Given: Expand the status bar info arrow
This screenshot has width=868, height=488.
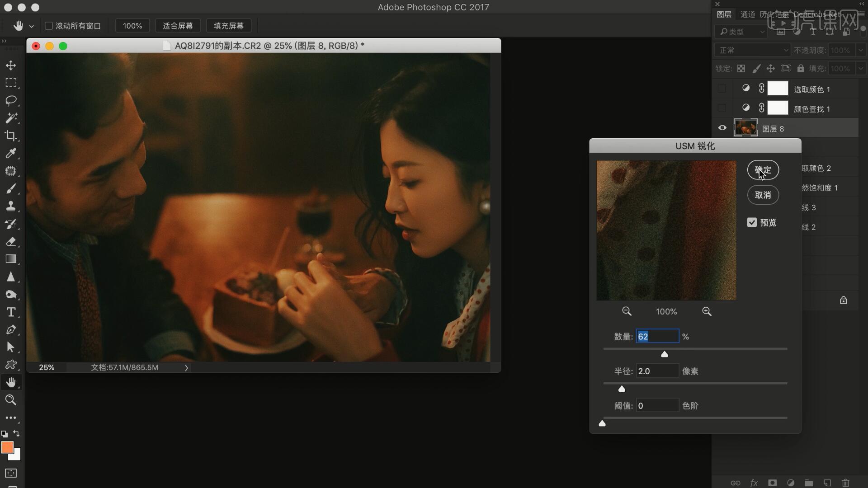Looking at the screenshot, I should (x=186, y=368).
